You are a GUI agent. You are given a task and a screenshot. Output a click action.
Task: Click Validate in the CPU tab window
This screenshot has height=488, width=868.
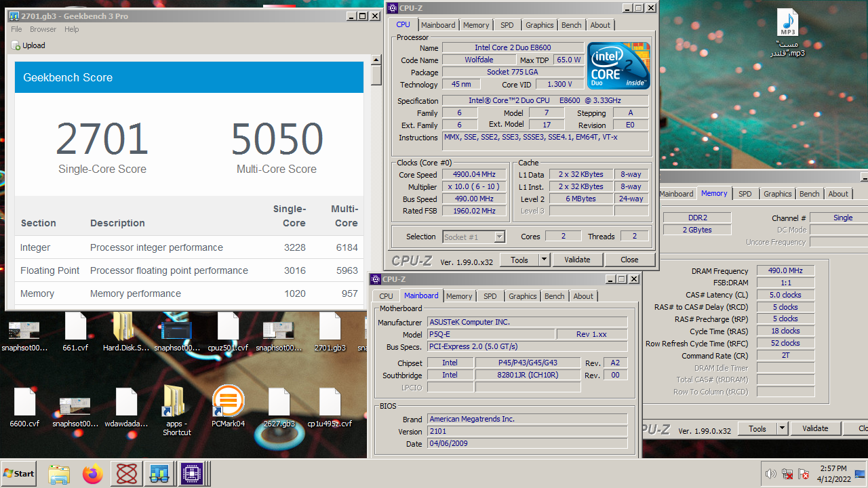pyautogui.click(x=577, y=260)
